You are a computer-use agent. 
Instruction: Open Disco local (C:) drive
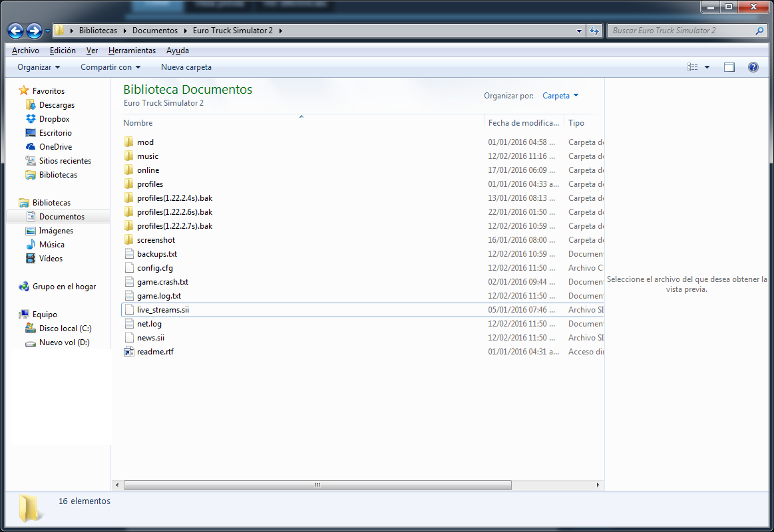click(65, 329)
